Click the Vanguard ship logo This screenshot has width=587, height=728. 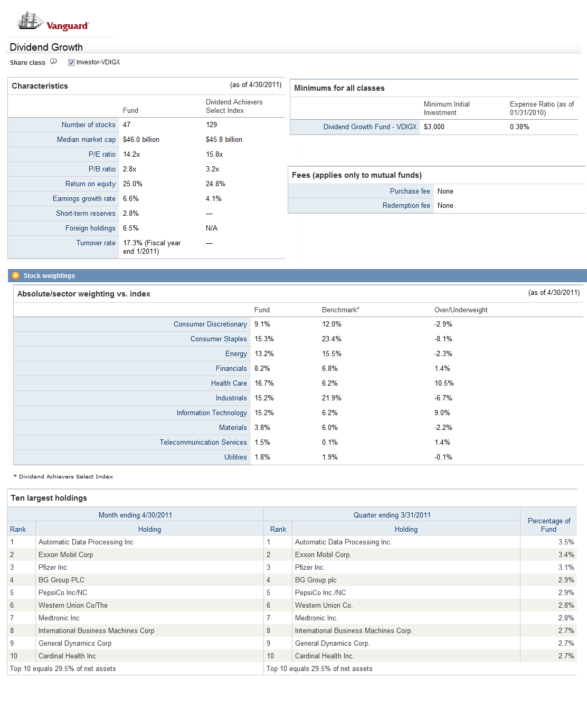click(x=31, y=21)
